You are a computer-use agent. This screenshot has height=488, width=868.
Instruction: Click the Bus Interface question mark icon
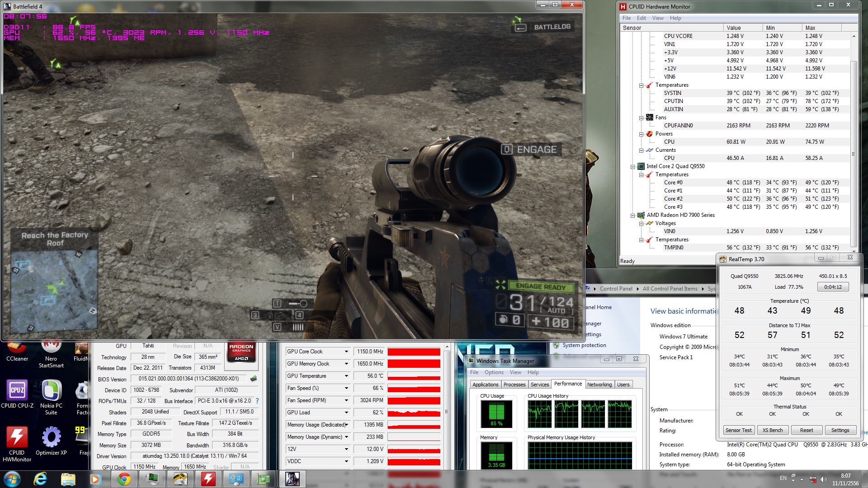[x=257, y=401]
